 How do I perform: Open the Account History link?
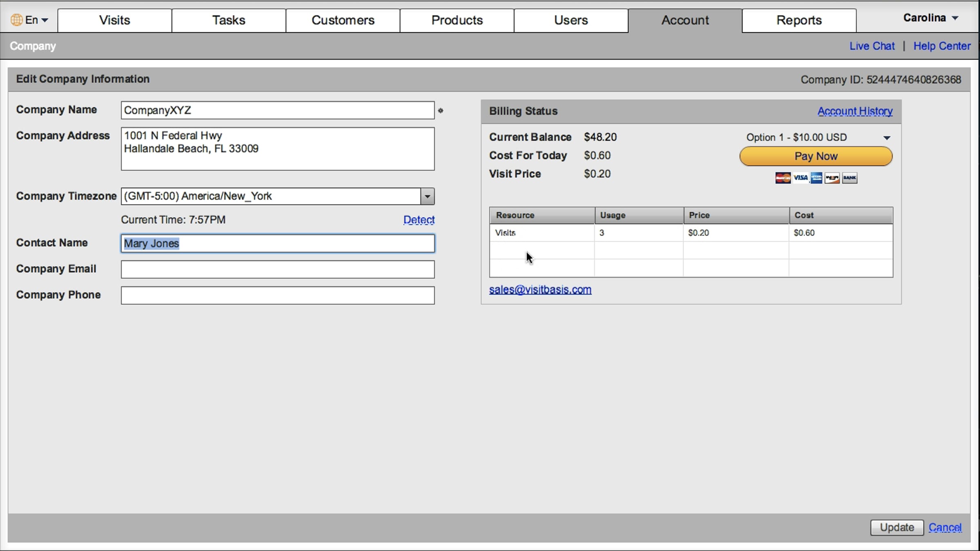point(855,111)
